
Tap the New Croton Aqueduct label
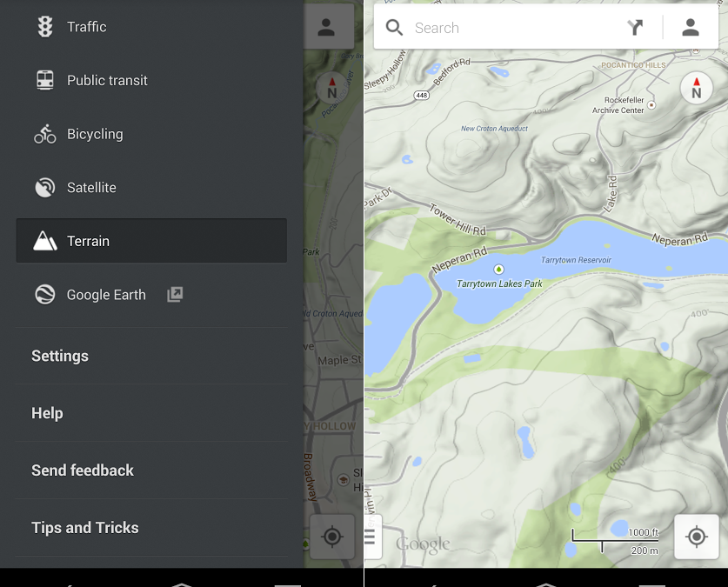[494, 129]
